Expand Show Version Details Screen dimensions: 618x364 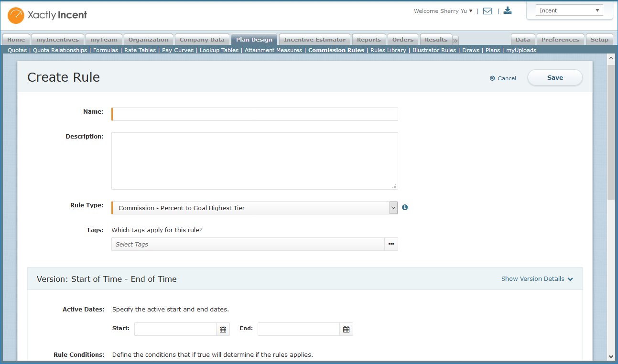pos(537,279)
